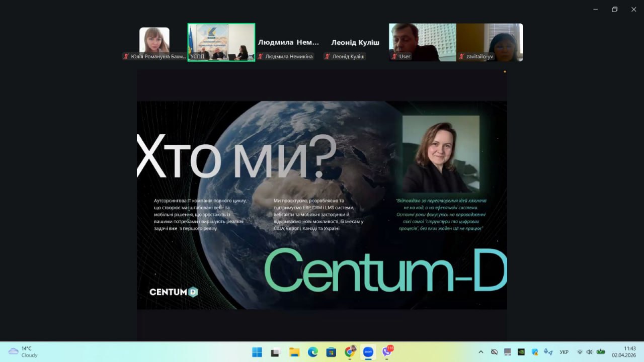Switch the УКР keyboard input language
Viewport: 644px width, 362px height.
tap(564, 352)
